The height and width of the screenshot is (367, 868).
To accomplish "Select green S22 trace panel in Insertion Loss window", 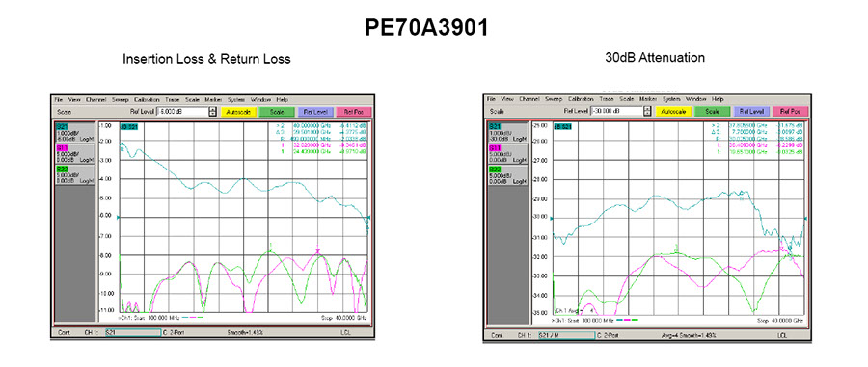I will pyautogui.click(x=74, y=174).
